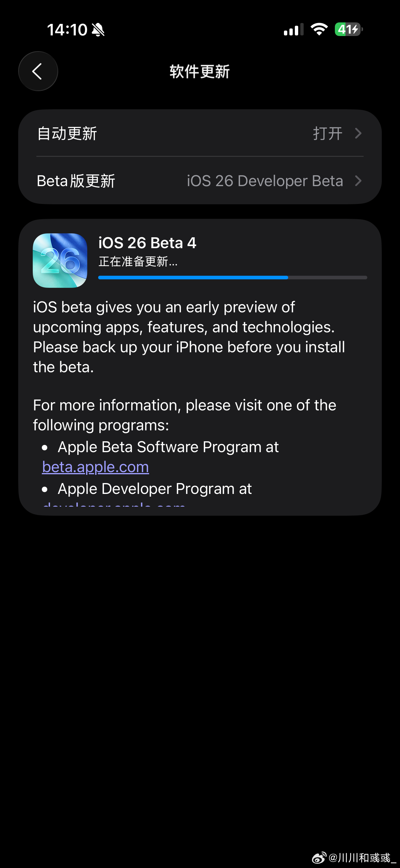This screenshot has width=400, height=868.
Task: Tap the cellular signal bars
Action: (x=293, y=30)
